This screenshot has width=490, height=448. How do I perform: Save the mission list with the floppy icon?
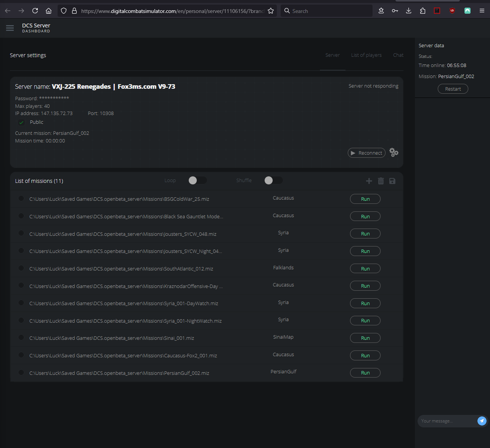392,181
